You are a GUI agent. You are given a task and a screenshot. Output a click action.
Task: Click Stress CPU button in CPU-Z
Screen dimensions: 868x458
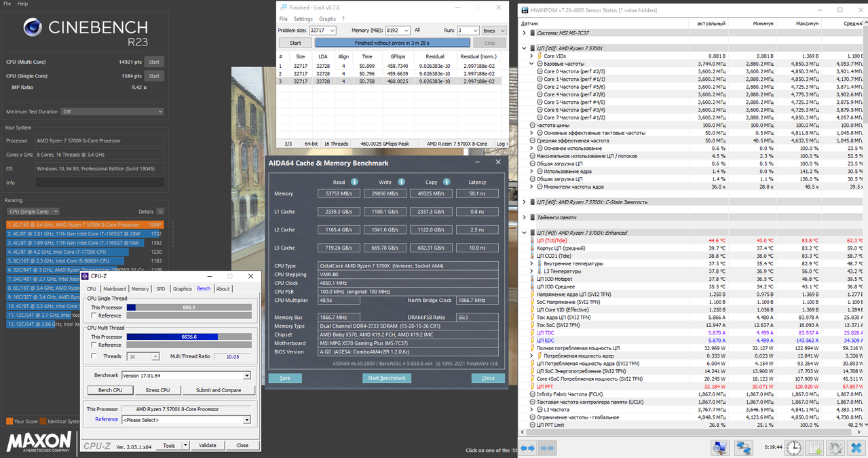(x=157, y=390)
